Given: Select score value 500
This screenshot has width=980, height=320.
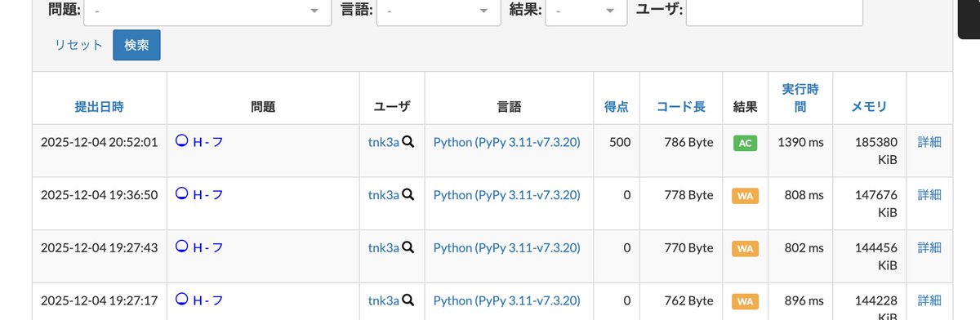Looking at the screenshot, I should pos(620,142).
